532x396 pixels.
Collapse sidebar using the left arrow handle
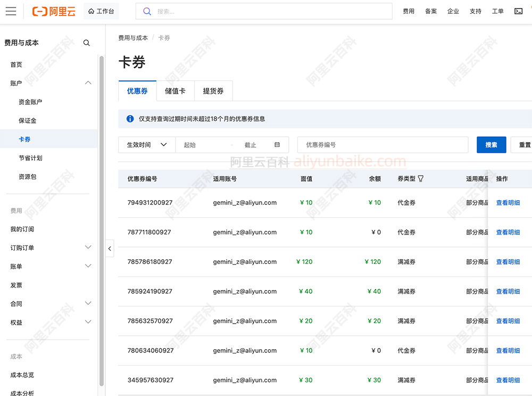110,249
